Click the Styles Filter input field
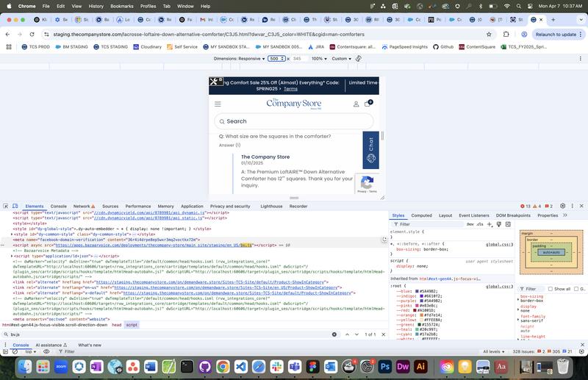The width and height of the screenshot is (588, 380). coord(428,224)
